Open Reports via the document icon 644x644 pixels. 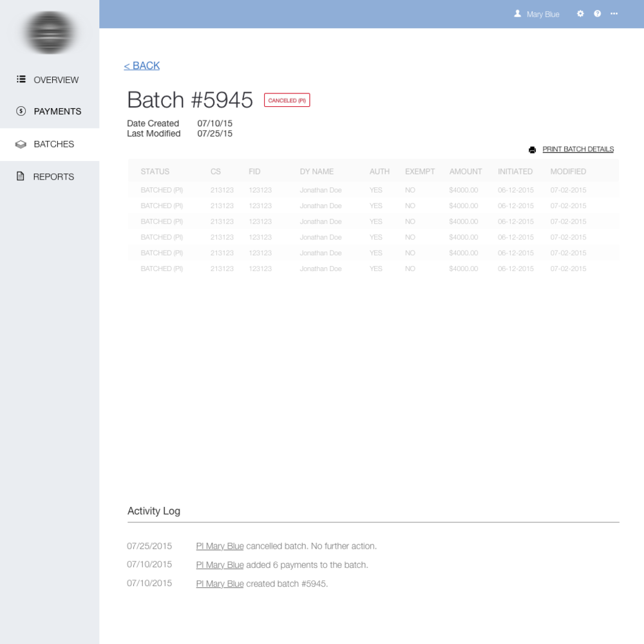[19, 176]
